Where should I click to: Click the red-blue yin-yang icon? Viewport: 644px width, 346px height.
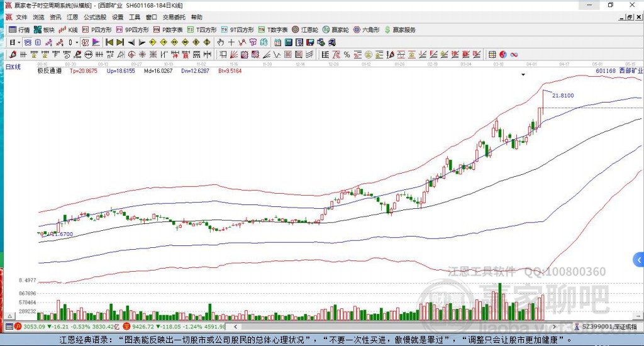pyautogui.click(x=503, y=54)
